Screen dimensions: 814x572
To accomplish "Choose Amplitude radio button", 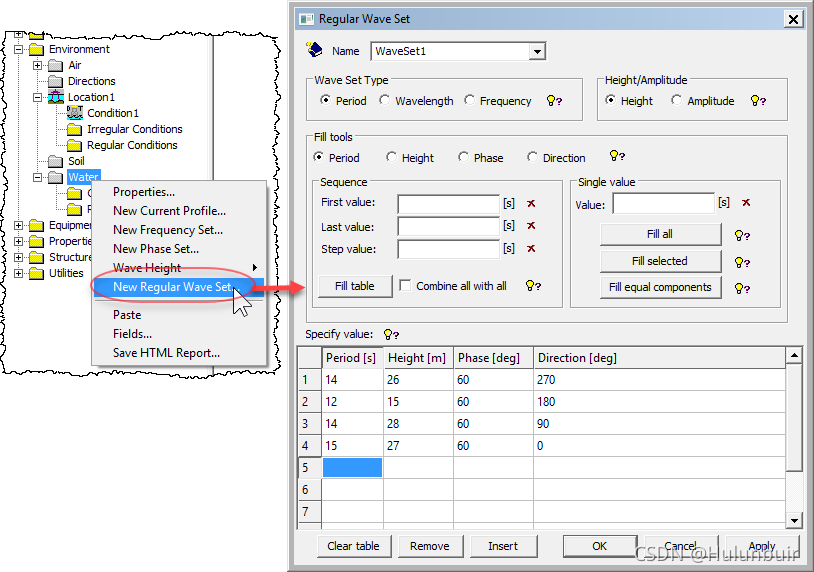I will pyautogui.click(x=676, y=100).
